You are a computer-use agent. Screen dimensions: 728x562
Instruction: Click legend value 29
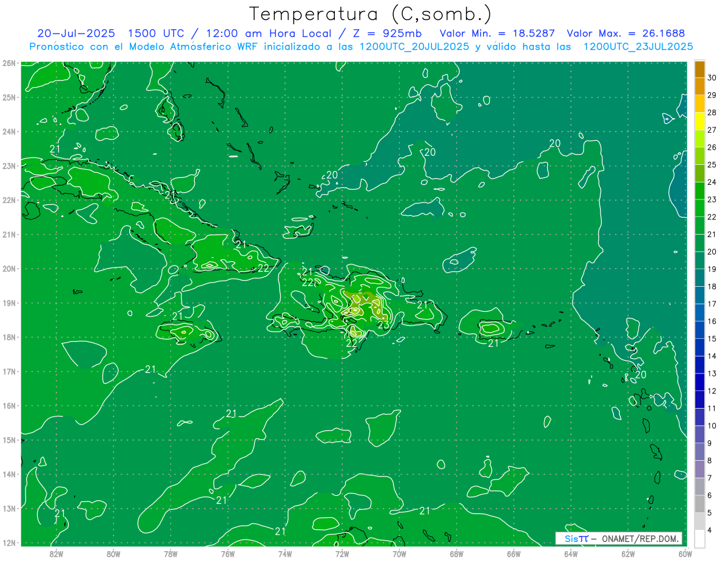[712, 95]
